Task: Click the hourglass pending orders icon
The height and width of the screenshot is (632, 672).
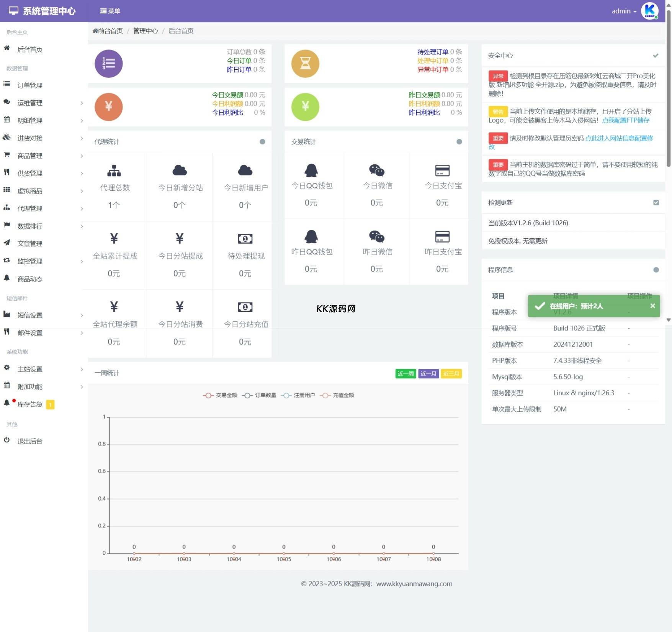Action: (x=305, y=64)
